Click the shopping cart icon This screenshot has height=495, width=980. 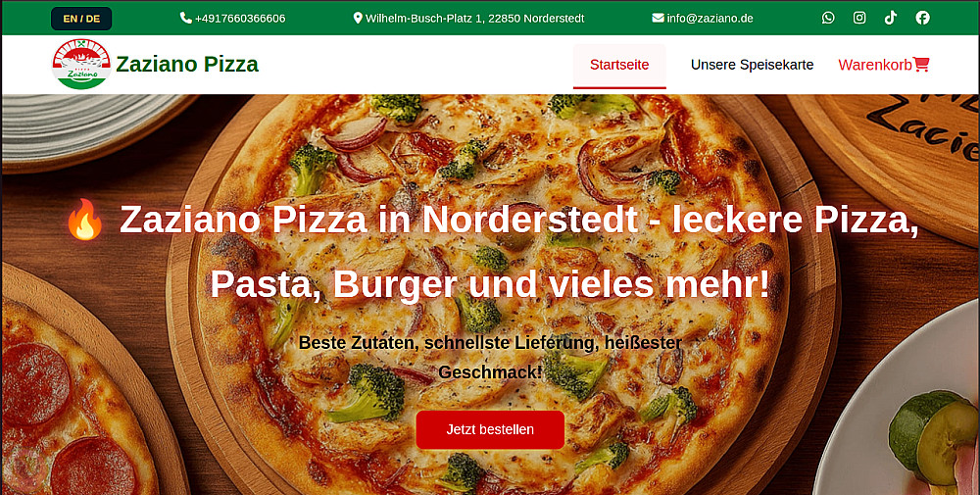(x=921, y=65)
